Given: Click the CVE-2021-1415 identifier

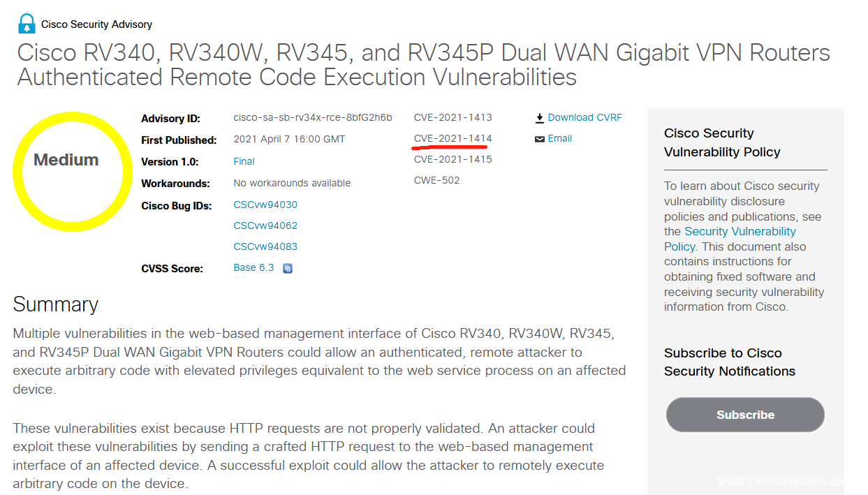Looking at the screenshot, I should coord(453,159).
